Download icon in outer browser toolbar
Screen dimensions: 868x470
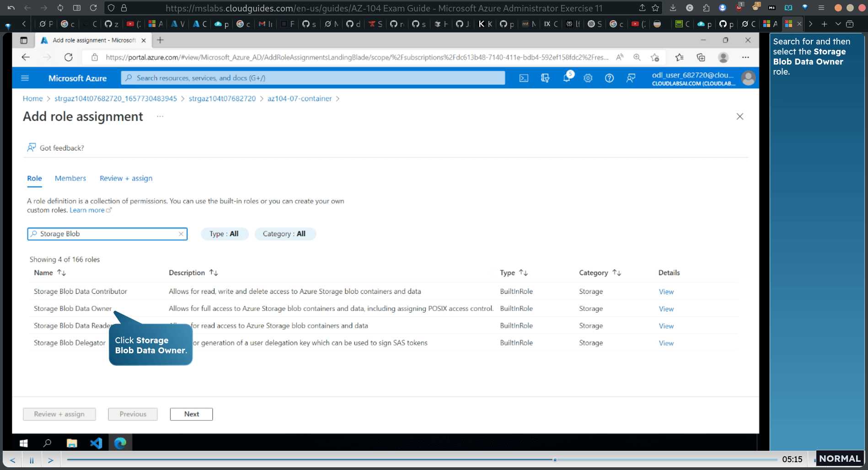pos(673,8)
